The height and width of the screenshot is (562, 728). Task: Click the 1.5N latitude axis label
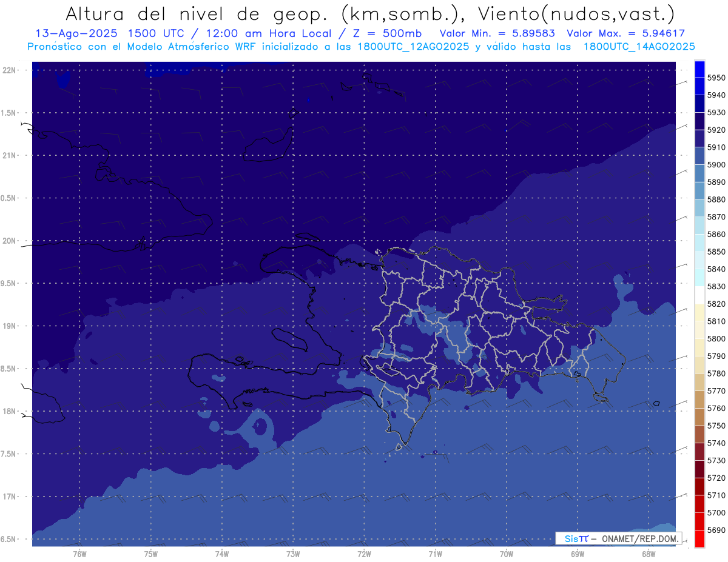(x=8, y=113)
